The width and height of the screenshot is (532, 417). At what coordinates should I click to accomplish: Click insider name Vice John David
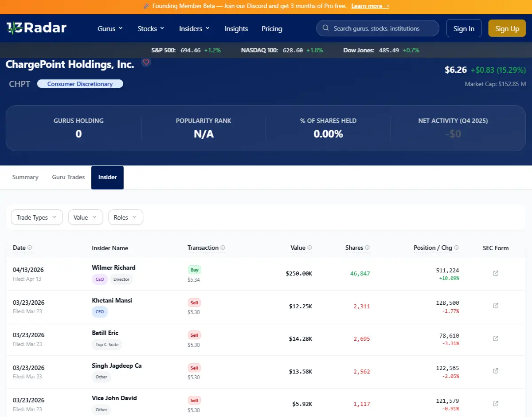[114, 398]
